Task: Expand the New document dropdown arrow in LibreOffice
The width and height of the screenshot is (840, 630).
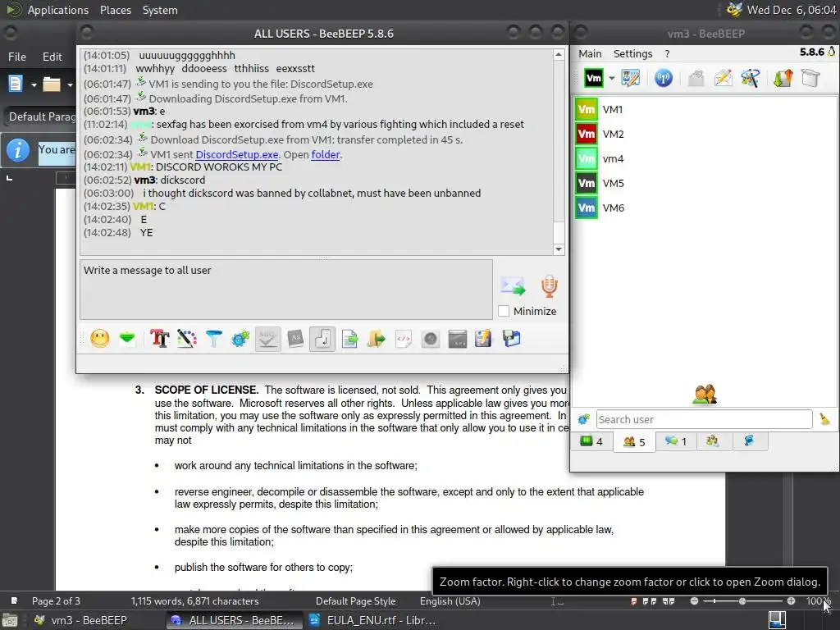Action: coord(34,84)
